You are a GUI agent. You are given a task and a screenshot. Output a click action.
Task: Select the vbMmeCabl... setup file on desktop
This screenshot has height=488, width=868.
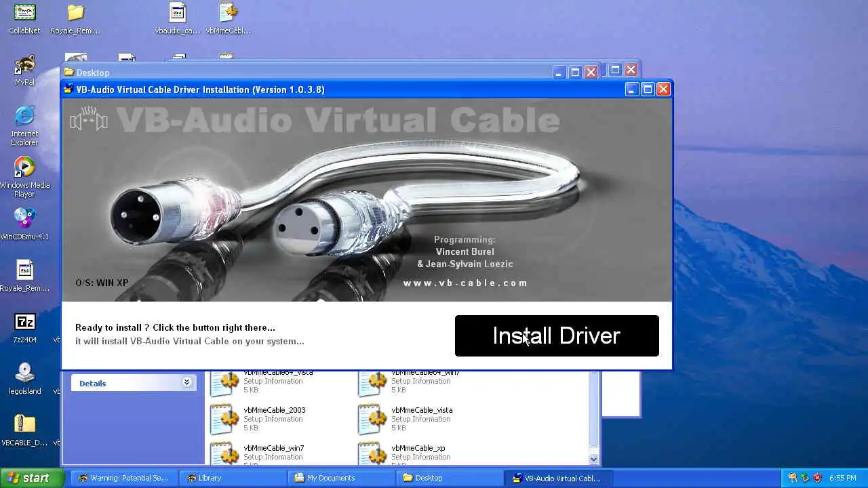pos(229,18)
